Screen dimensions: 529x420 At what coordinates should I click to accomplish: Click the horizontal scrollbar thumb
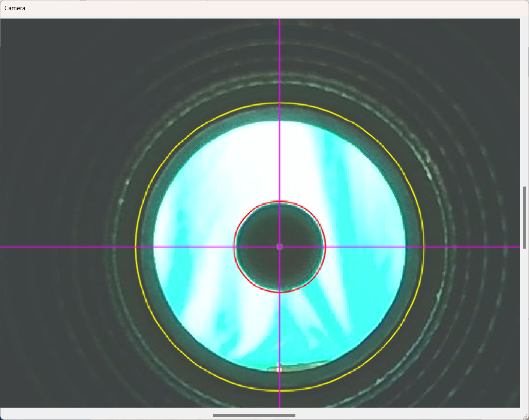click(254, 415)
